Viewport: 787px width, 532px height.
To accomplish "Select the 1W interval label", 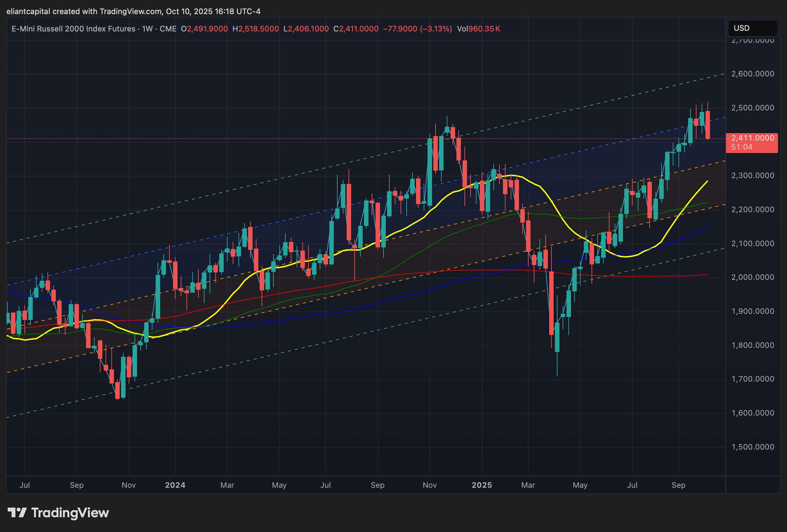I will click(147, 29).
